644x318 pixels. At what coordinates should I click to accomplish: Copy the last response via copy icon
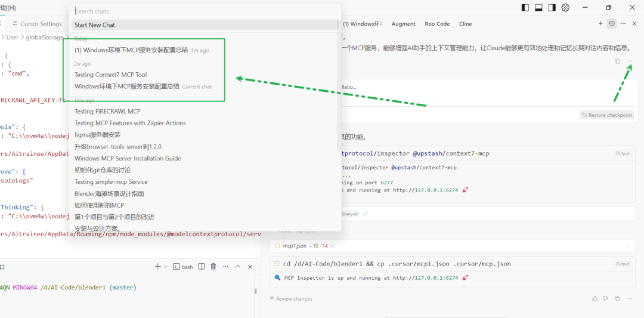click(617, 298)
